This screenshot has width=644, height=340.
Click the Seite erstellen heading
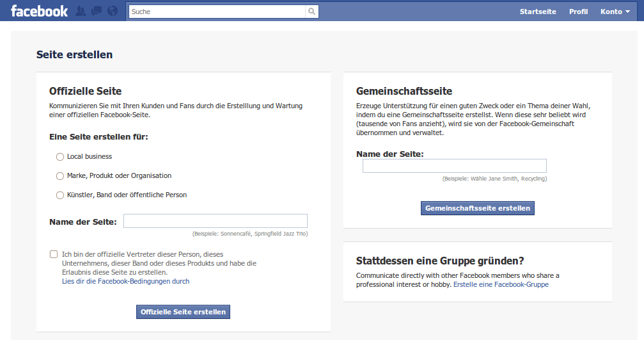pos(74,54)
